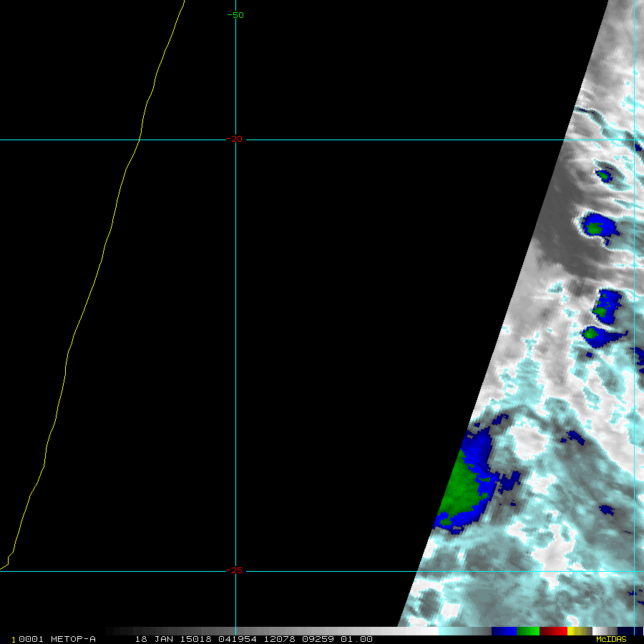This screenshot has width=644, height=644.
Task: Select the dark red color bar segment
Action: (552, 631)
